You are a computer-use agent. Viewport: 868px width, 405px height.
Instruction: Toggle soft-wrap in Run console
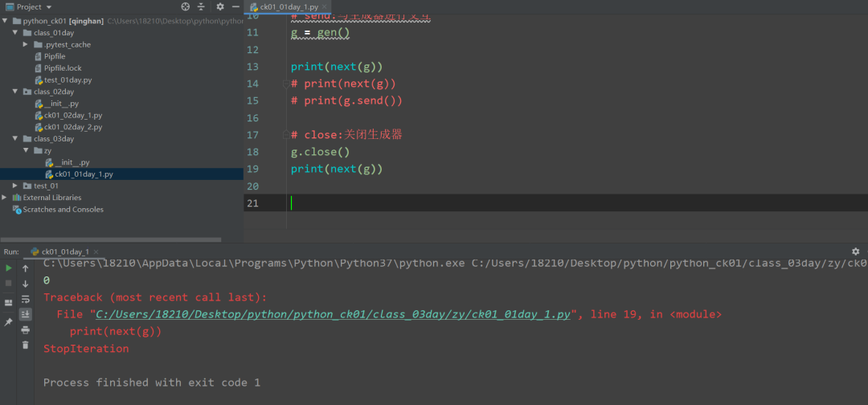point(26,299)
